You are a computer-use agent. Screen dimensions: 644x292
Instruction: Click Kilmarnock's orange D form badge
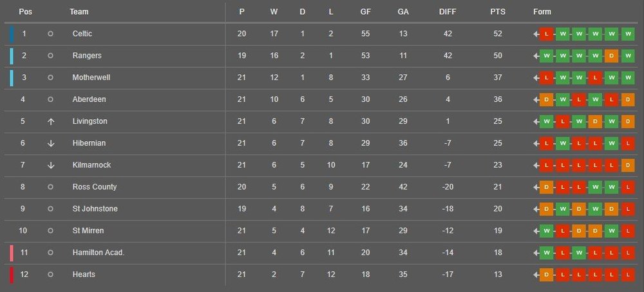[627, 165]
